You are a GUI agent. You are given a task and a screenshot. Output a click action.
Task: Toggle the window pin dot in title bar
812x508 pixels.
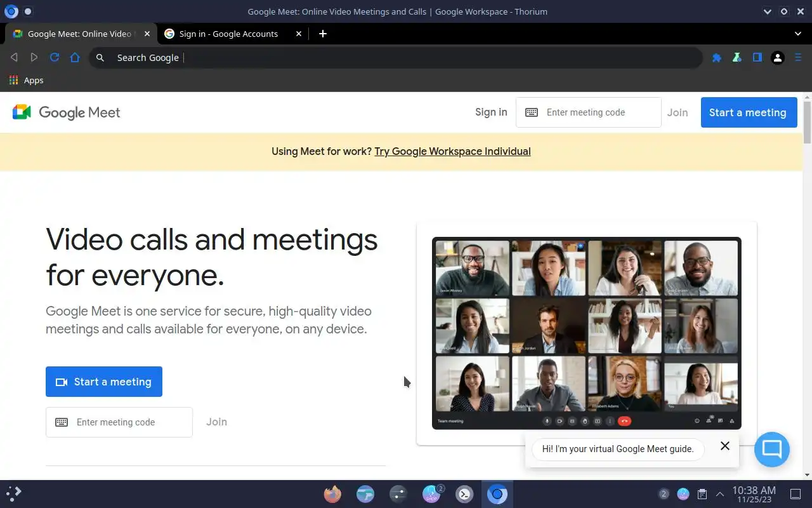pos(28,11)
